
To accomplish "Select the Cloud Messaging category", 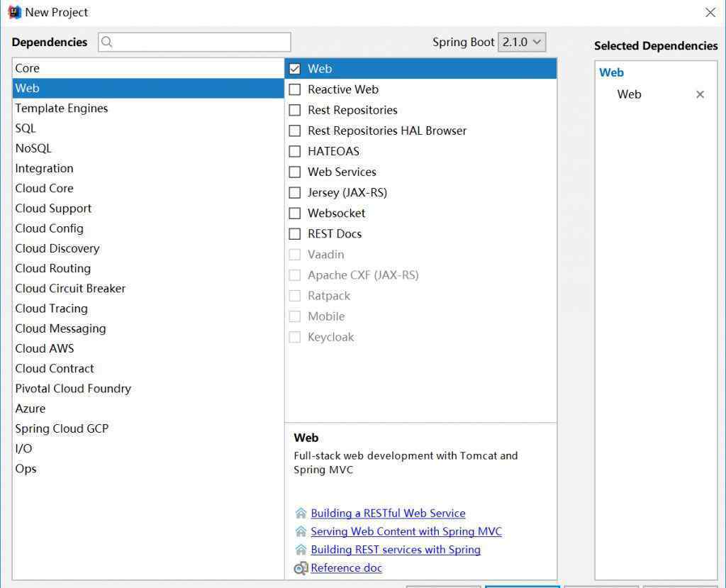I will tap(148, 328).
